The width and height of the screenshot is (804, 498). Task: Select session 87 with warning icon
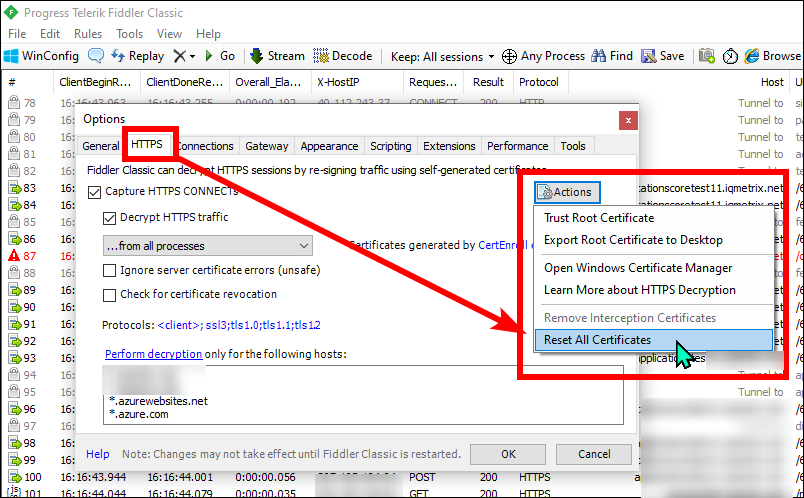[x=14, y=255]
